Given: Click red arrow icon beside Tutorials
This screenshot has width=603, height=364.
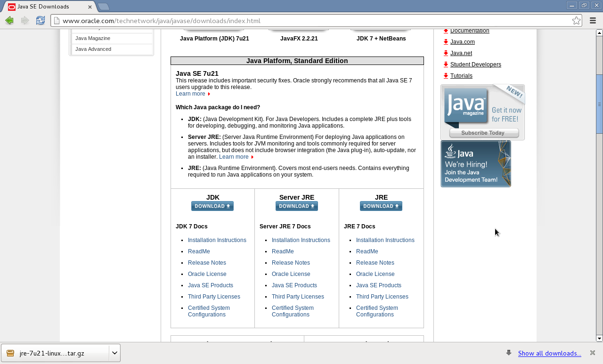Looking at the screenshot, I should point(446,76).
